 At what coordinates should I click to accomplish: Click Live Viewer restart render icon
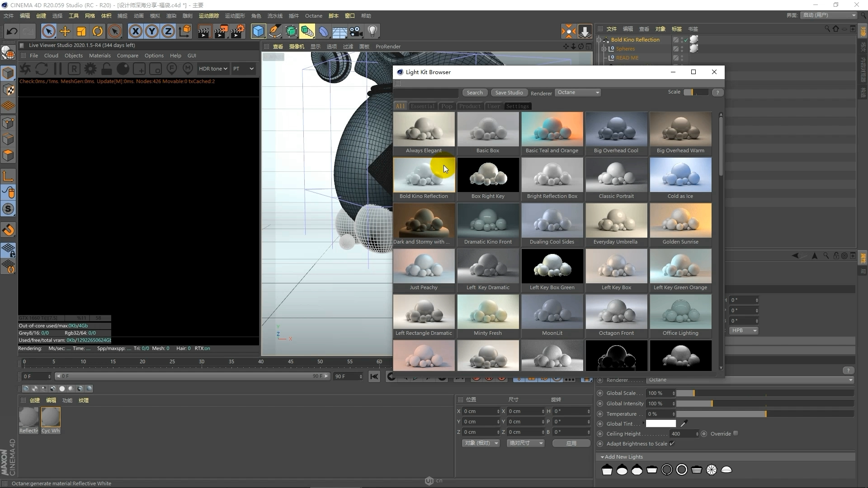(42, 69)
